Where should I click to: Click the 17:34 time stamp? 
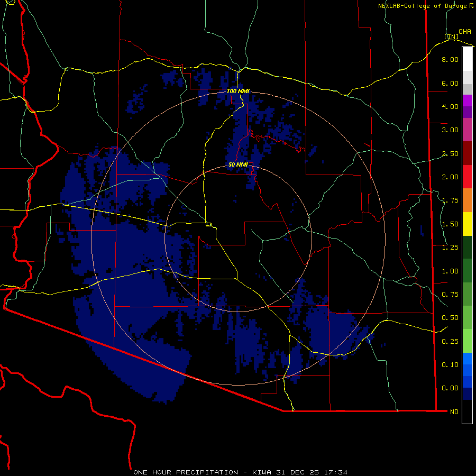335,472
